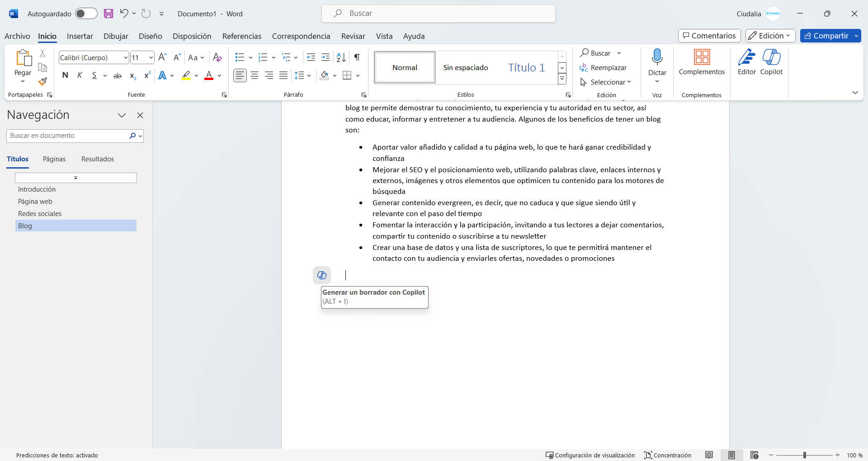Switch to the Páginas tab in Navegación

(x=54, y=159)
